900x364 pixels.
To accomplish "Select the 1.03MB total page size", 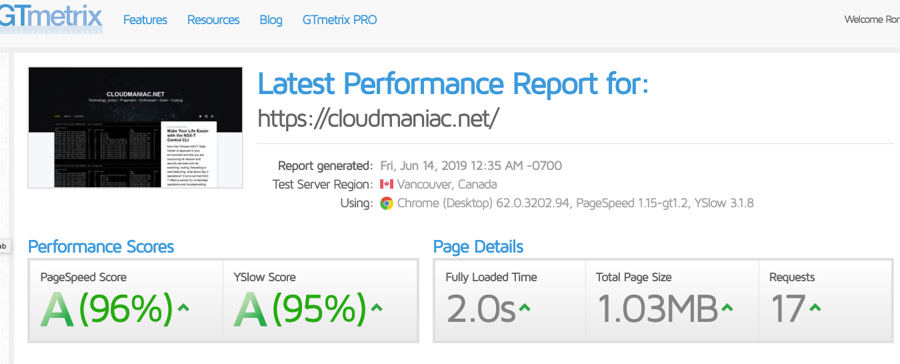I will [657, 309].
